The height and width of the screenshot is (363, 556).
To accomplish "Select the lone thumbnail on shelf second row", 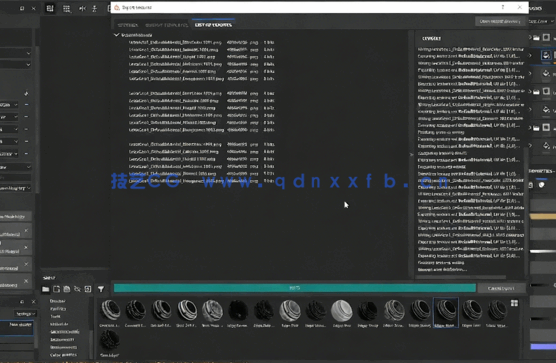I will click(110, 340).
